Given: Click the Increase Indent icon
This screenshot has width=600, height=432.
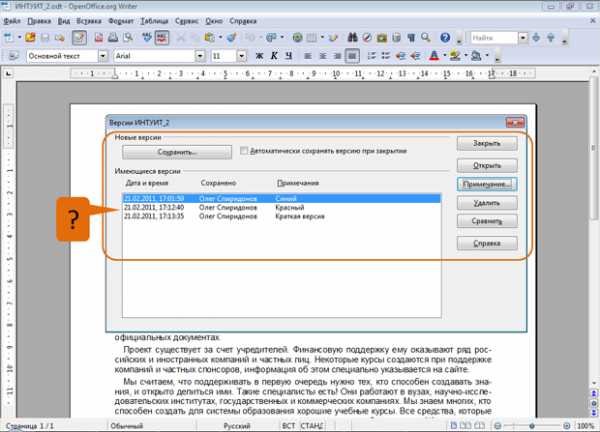Looking at the screenshot, I should click(x=416, y=56).
